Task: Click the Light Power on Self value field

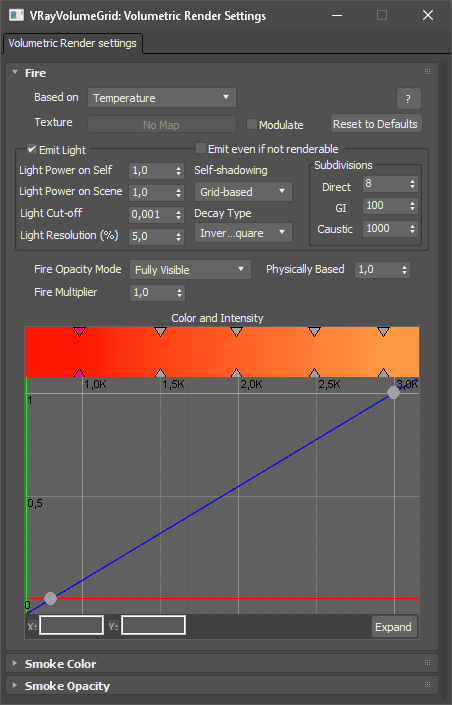Action: pyautogui.click(x=152, y=170)
